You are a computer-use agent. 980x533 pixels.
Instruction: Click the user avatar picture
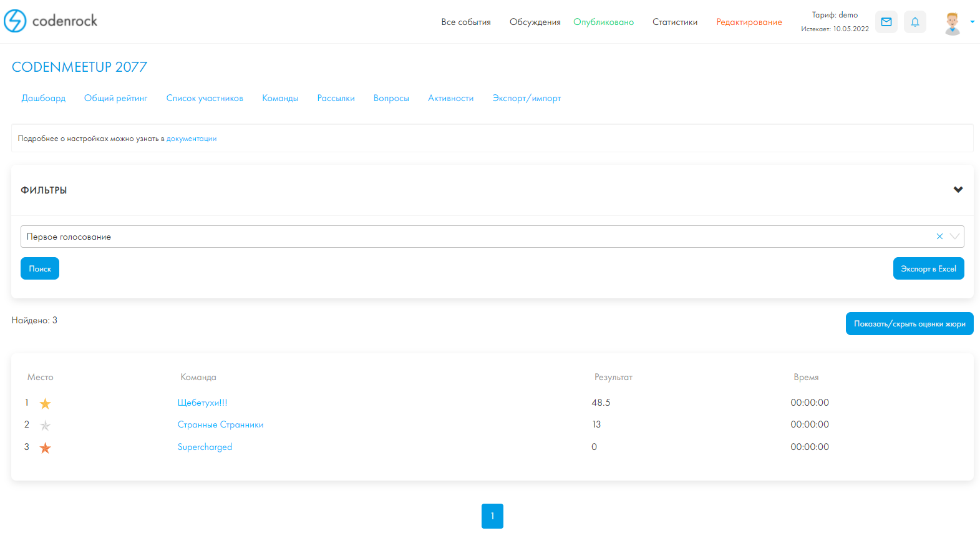(x=952, y=23)
